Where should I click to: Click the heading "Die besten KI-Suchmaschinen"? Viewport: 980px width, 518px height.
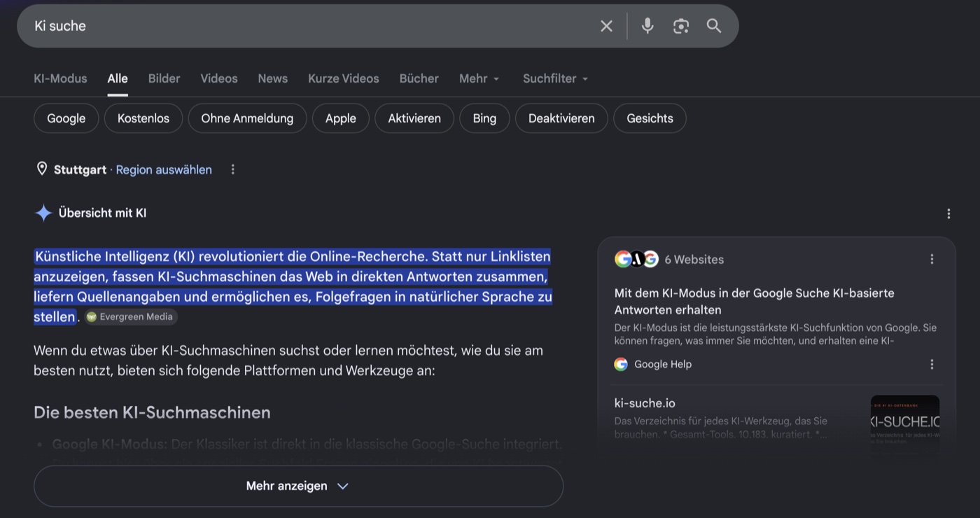[152, 412]
